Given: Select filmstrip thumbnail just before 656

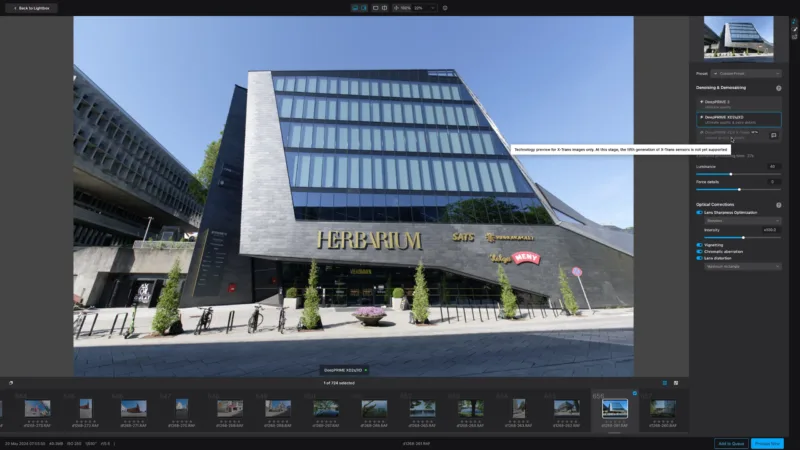Looking at the screenshot, I should coord(566,409).
